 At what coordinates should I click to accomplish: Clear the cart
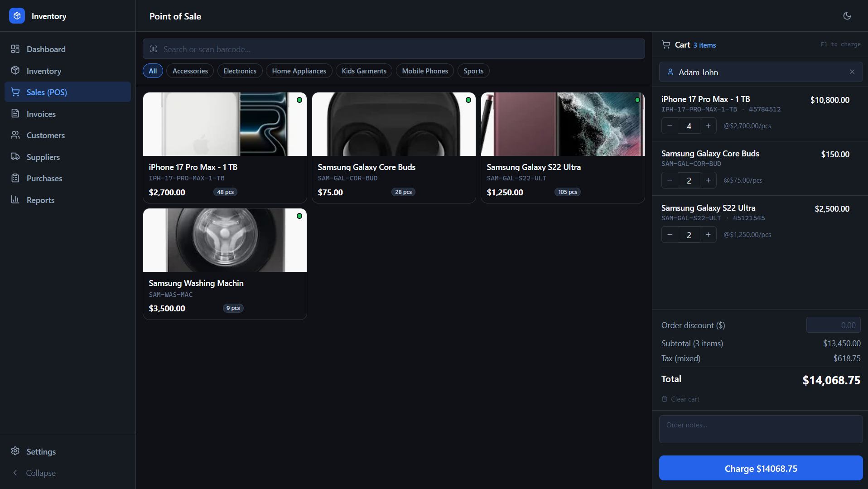(x=680, y=399)
